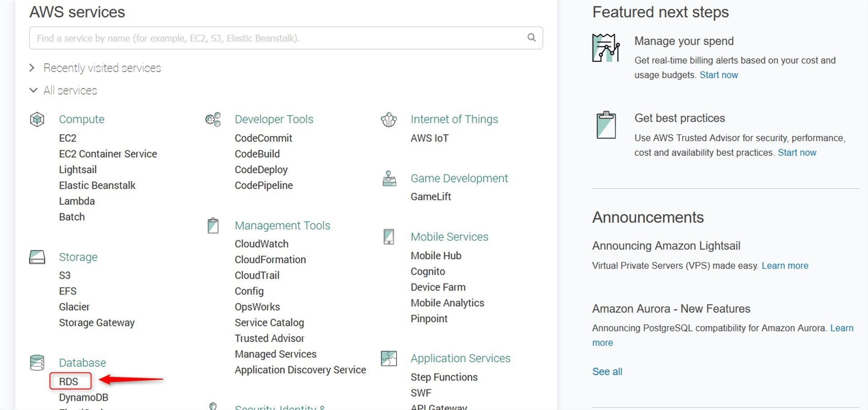Open Lightsail service
Viewport: 868px width, 410px height.
pyautogui.click(x=78, y=170)
